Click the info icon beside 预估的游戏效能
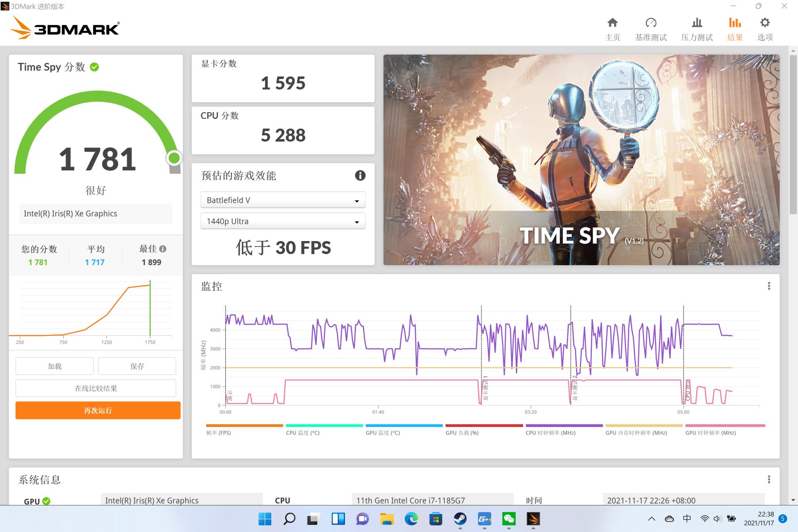The height and width of the screenshot is (532, 798). click(x=360, y=176)
